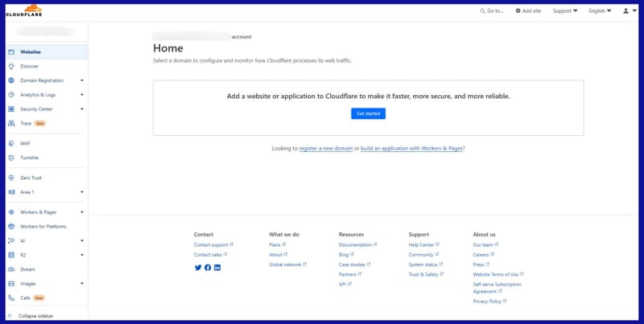The height and width of the screenshot is (324, 644).
Task: Expand the Analytics & Logs section
Action: (x=81, y=95)
